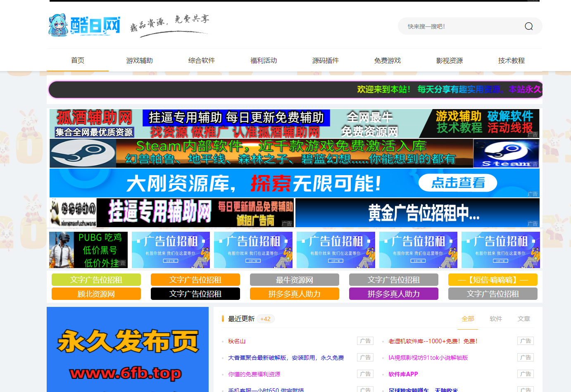This screenshot has width=571, height=392.
Task: Open the panda 挂逼专用辅助网 banner
Action: (172, 213)
